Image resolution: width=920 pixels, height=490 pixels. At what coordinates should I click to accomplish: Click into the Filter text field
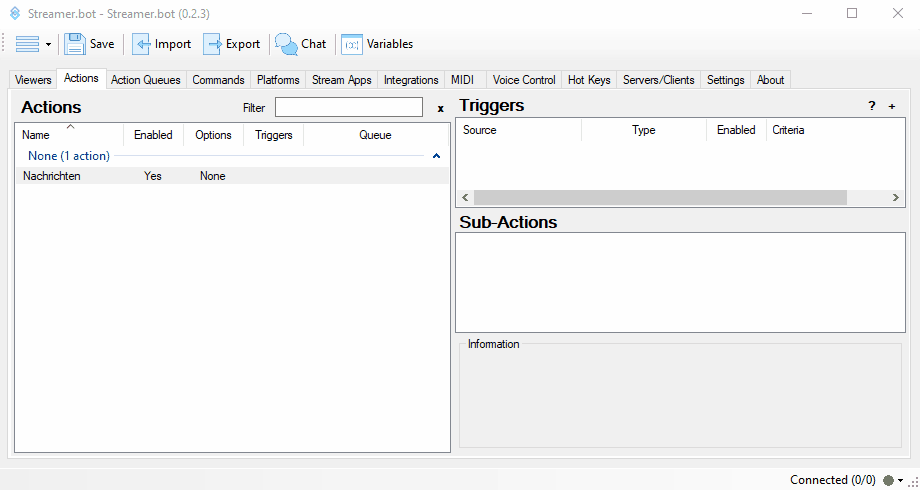[x=348, y=107]
